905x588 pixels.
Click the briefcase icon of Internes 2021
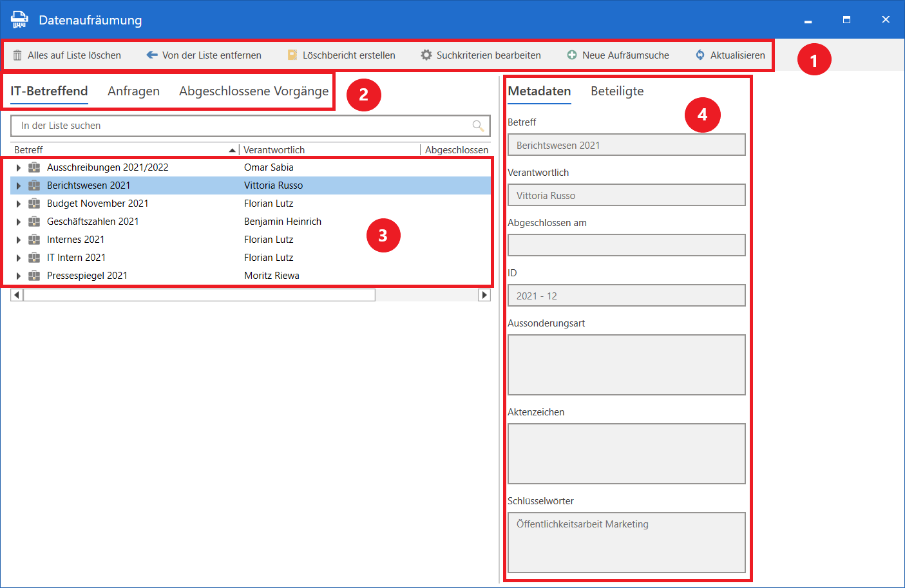[34, 240]
